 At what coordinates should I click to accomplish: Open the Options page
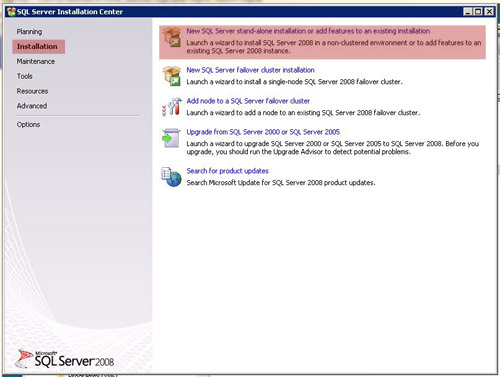pos(28,124)
